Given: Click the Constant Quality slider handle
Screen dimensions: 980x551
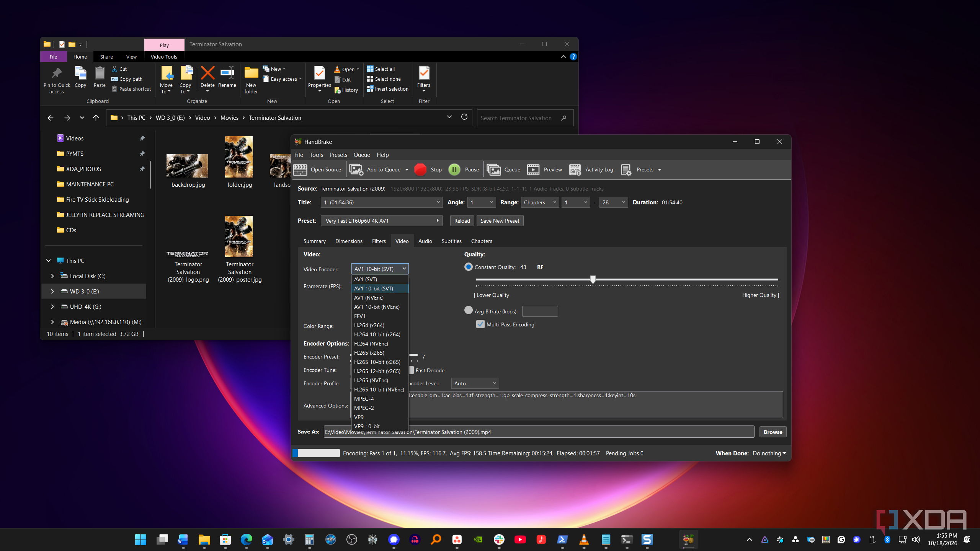Looking at the screenshot, I should [593, 279].
